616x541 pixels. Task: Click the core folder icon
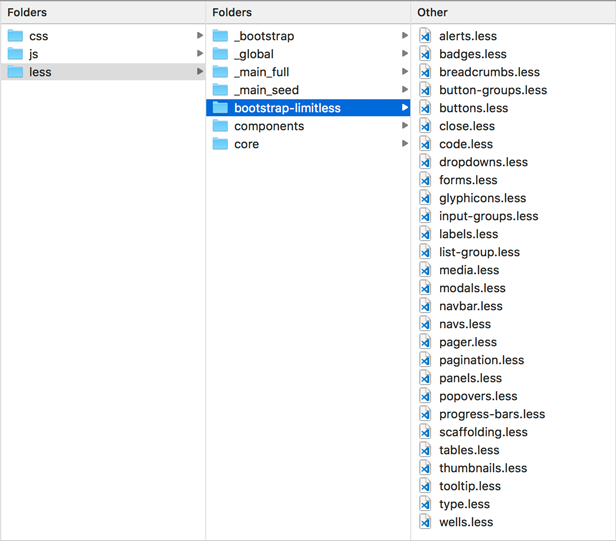pyautogui.click(x=220, y=144)
